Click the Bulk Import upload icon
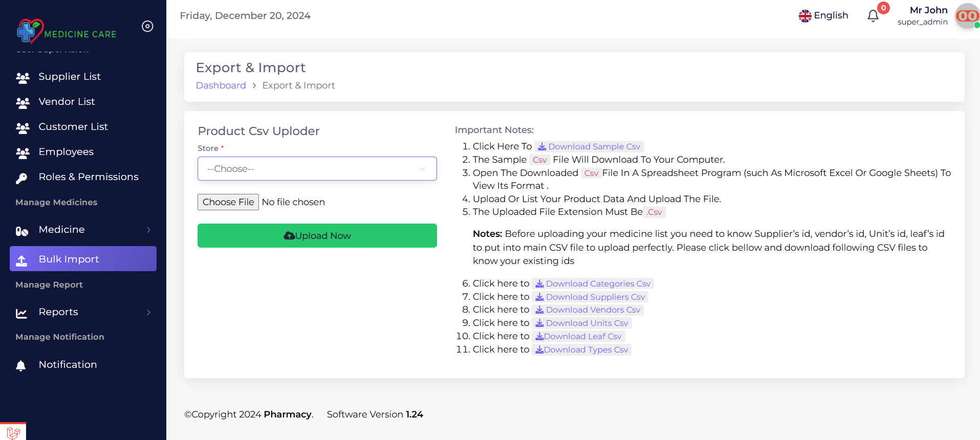Viewport: 980px width, 440px height. (x=21, y=260)
